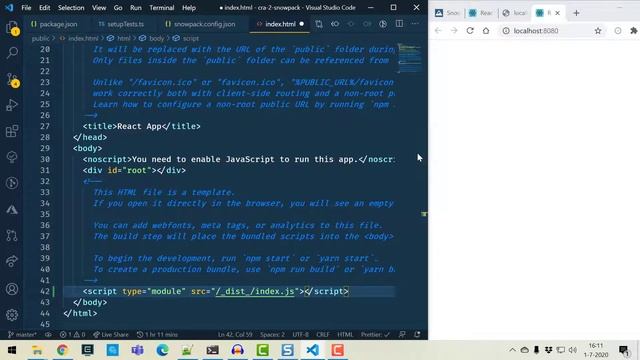Open Chrome from the taskbar

pyautogui.click(x=62, y=350)
